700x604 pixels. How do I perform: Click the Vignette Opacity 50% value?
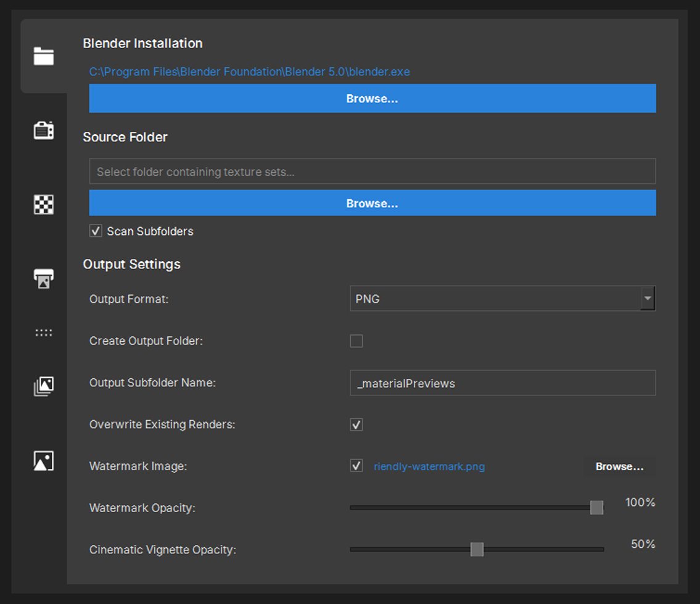point(643,544)
